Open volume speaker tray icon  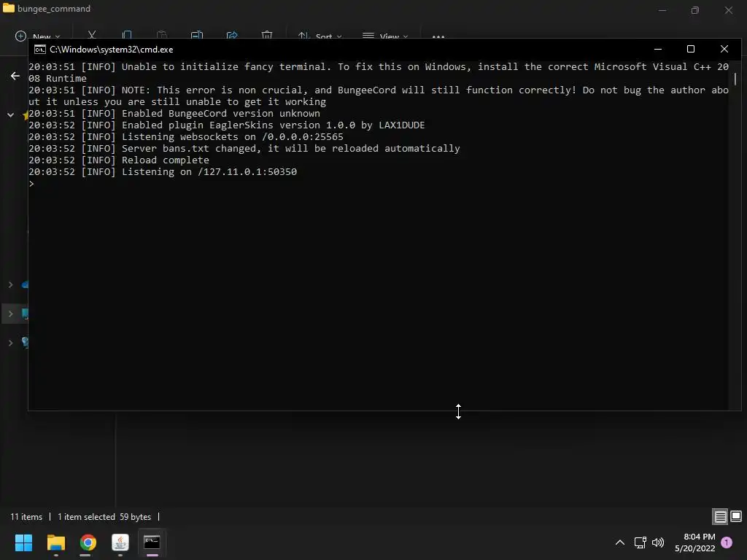click(658, 542)
